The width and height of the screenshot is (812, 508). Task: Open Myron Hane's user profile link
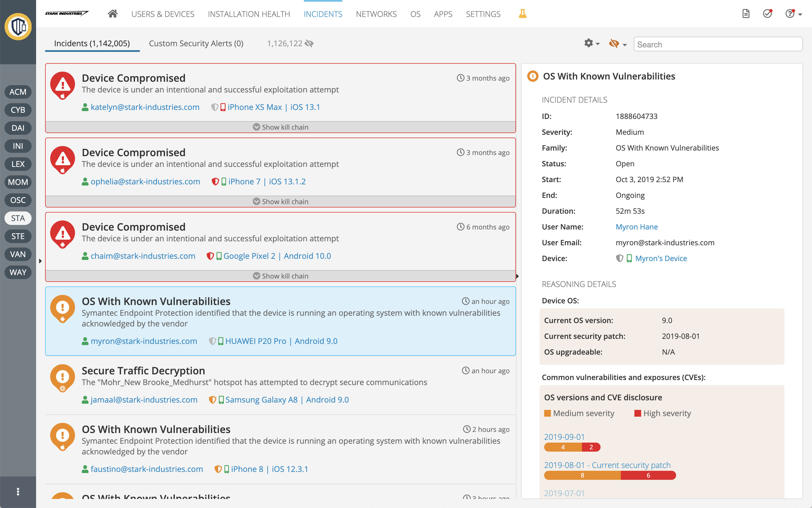tap(637, 226)
